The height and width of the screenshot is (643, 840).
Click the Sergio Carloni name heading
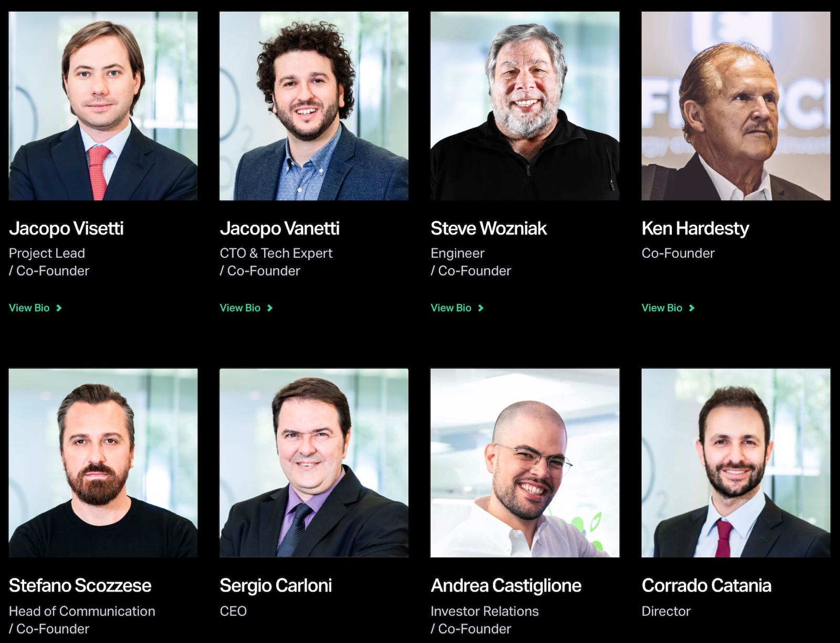pyautogui.click(x=276, y=585)
